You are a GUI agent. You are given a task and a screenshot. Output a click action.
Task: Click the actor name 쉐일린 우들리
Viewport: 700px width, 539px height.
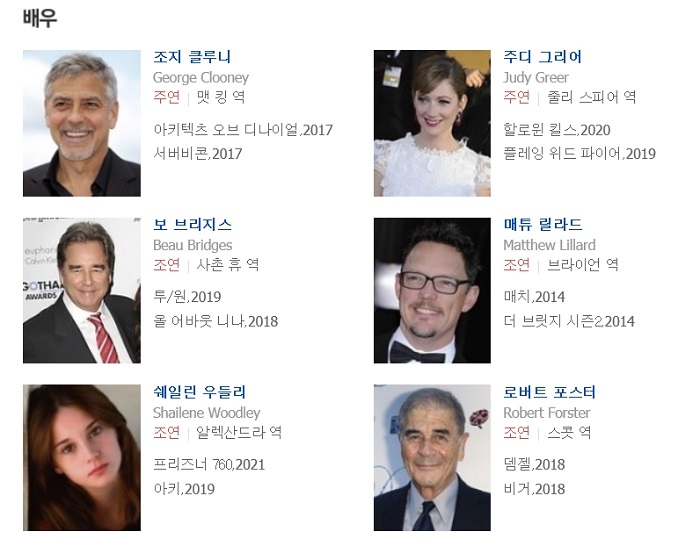(199, 392)
